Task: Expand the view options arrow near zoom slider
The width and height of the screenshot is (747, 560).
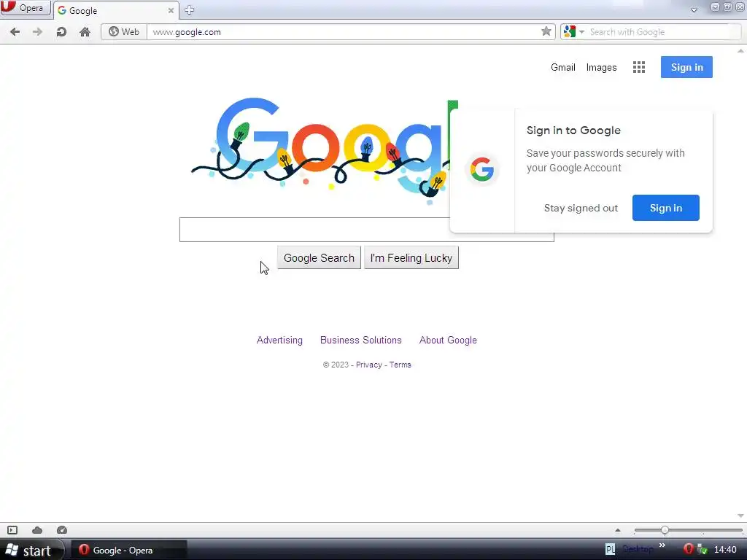Action: (617, 530)
